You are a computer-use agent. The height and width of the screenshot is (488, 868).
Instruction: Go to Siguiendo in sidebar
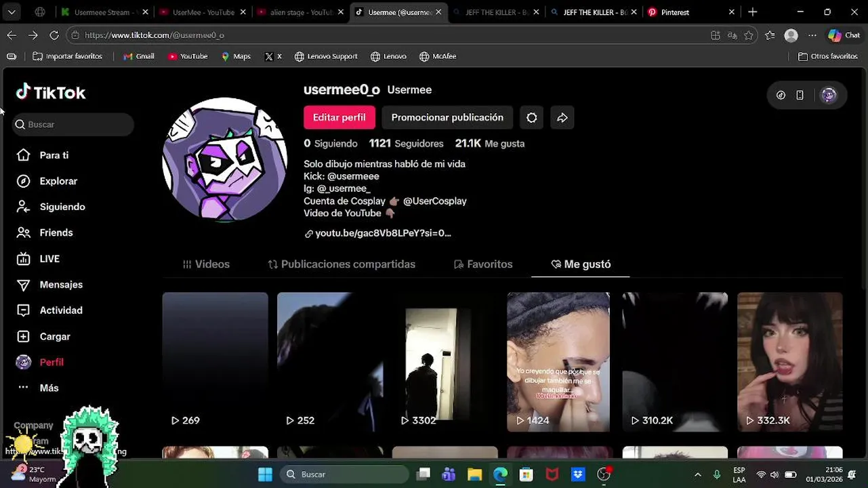click(51, 207)
